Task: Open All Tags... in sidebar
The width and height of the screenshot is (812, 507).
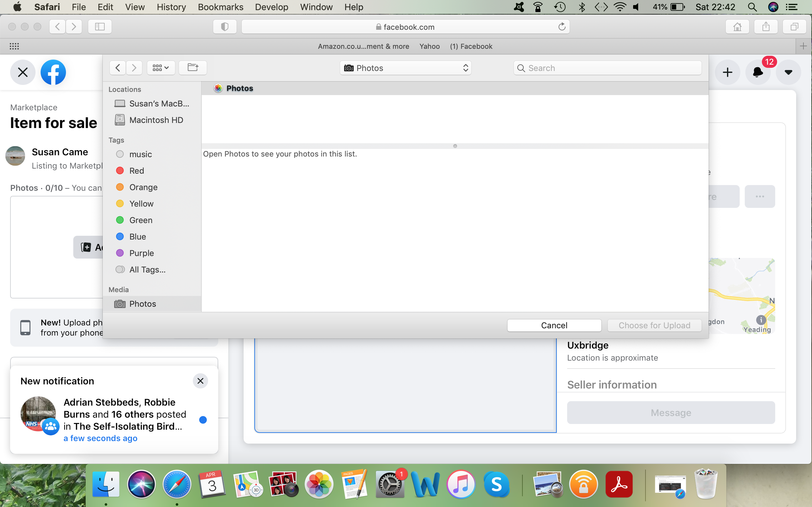Action: tap(147, 270)
